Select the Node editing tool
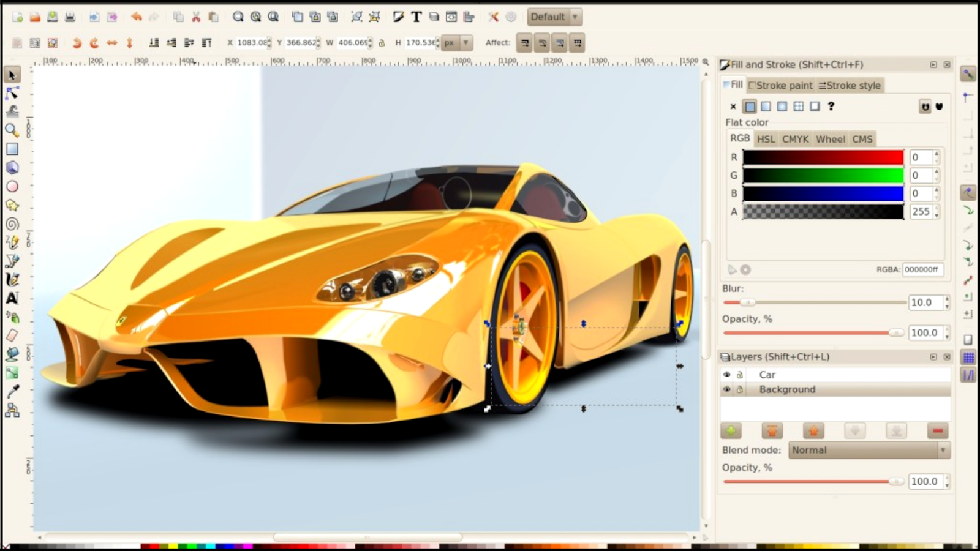The width and height of the screenshot is (980, 551). tap(12, 93)
